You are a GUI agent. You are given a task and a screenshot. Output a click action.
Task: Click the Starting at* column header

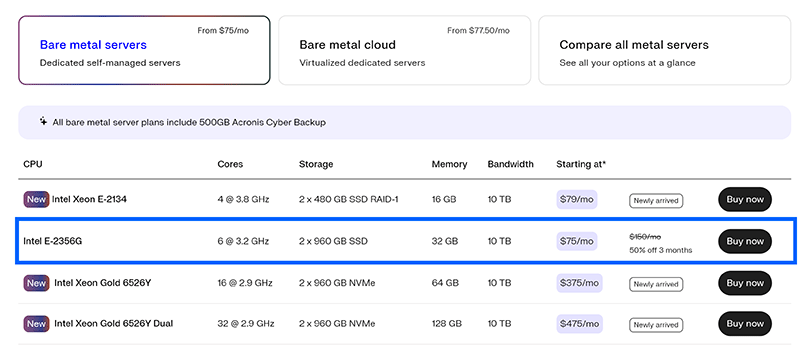point(581,164)
